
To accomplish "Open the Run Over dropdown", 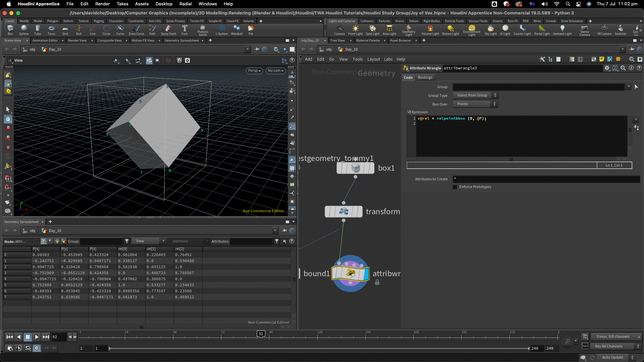I will pos(475,104).
